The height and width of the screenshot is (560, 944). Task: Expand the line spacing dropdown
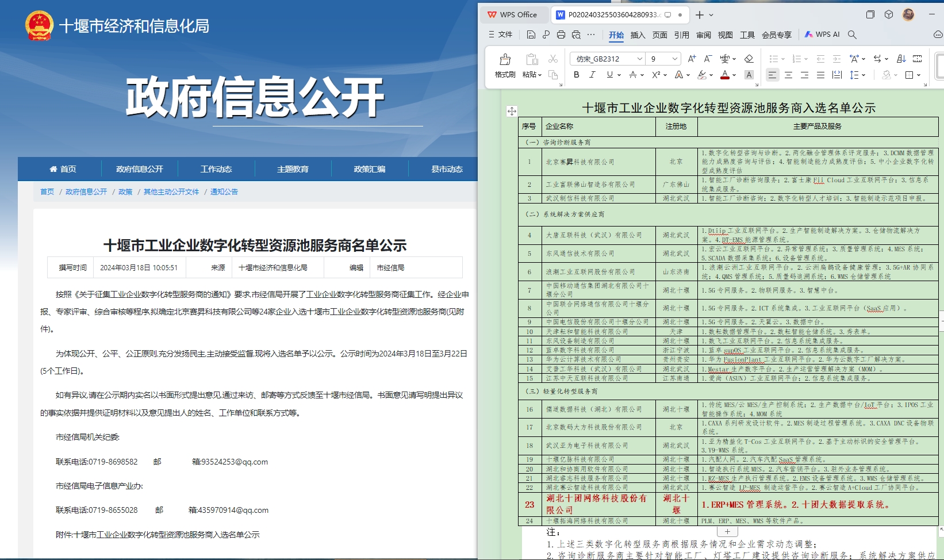pos(864,75)
